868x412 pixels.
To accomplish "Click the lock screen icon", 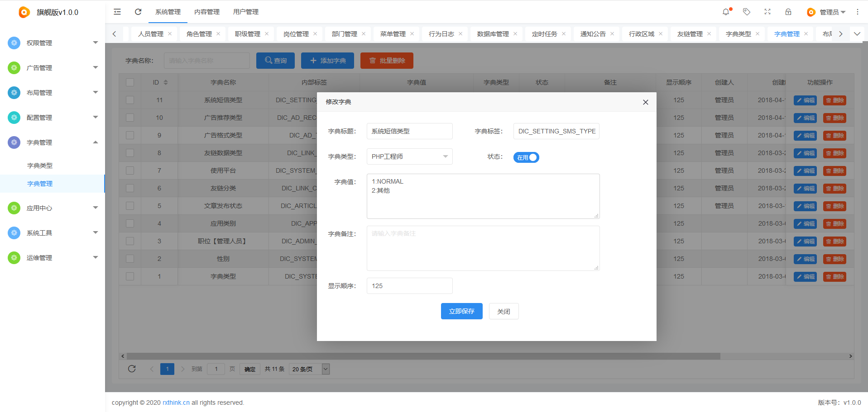I will (x=788, y=12).
